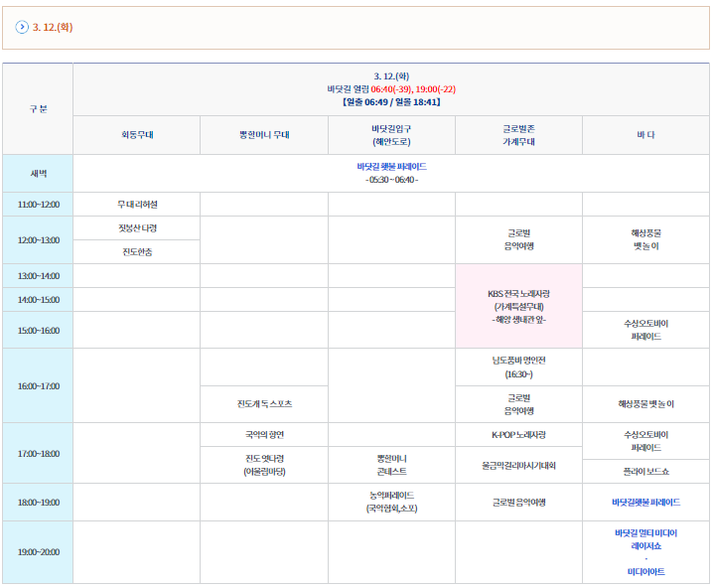
Task: Open the blue "미디어아트" link
Action: click(x=645, y=572)
